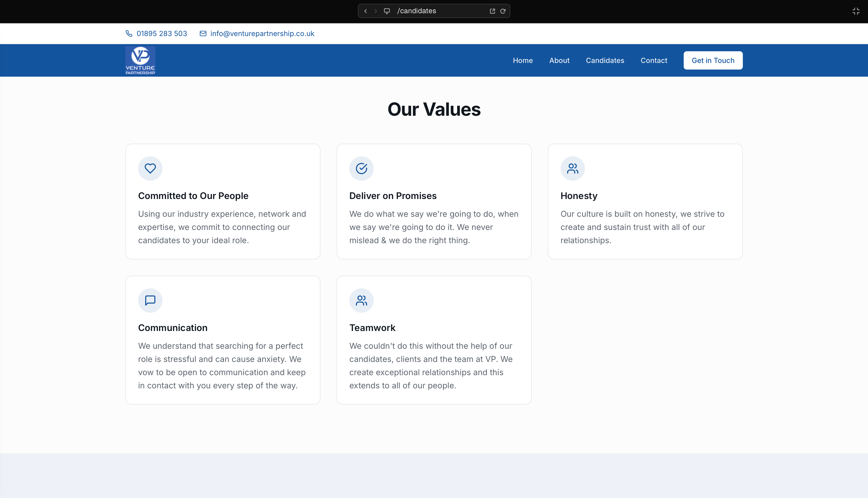Select Contact in the navigation bar
The height and width of the screenshot is (498, 868).
653,60
